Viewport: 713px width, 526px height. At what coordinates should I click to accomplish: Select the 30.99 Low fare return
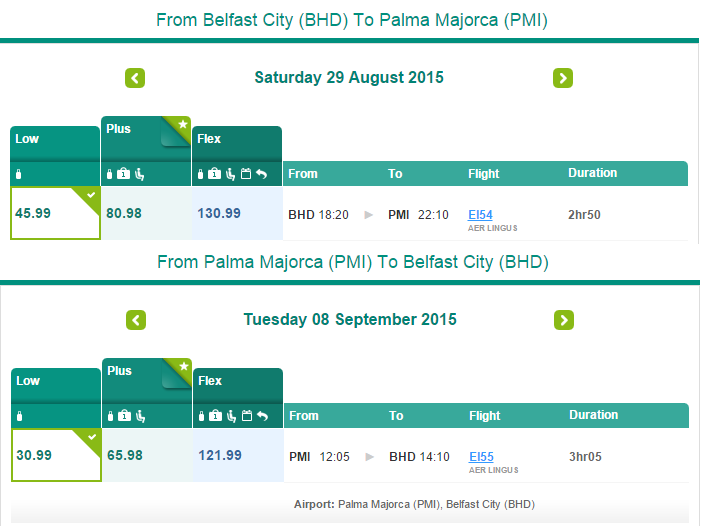click(x=56, y=455)
